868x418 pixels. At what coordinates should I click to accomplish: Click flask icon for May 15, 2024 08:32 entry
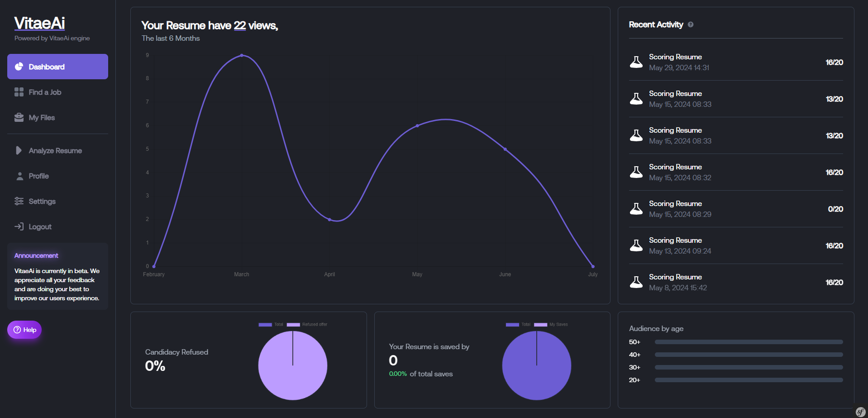[636, 172]
